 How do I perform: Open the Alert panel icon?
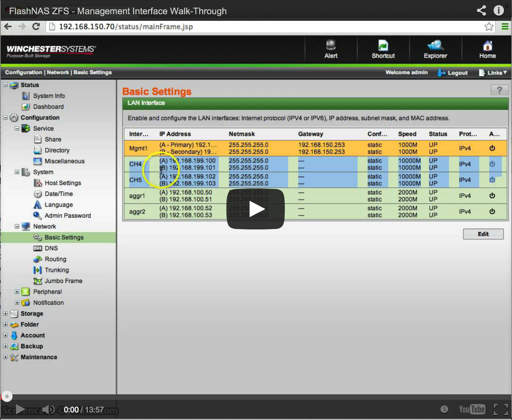(331, 49)
